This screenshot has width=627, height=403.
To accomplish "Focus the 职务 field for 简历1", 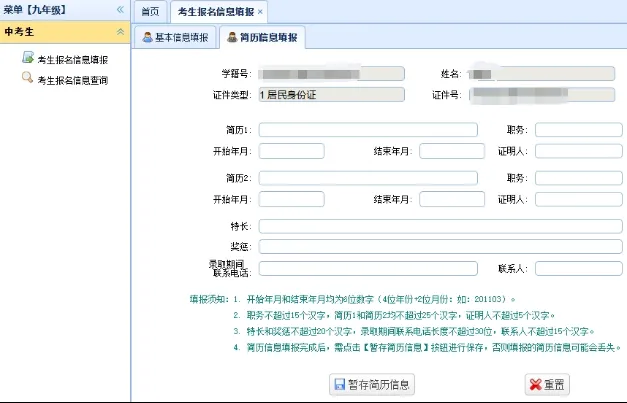I will click(x=579, y=130).
